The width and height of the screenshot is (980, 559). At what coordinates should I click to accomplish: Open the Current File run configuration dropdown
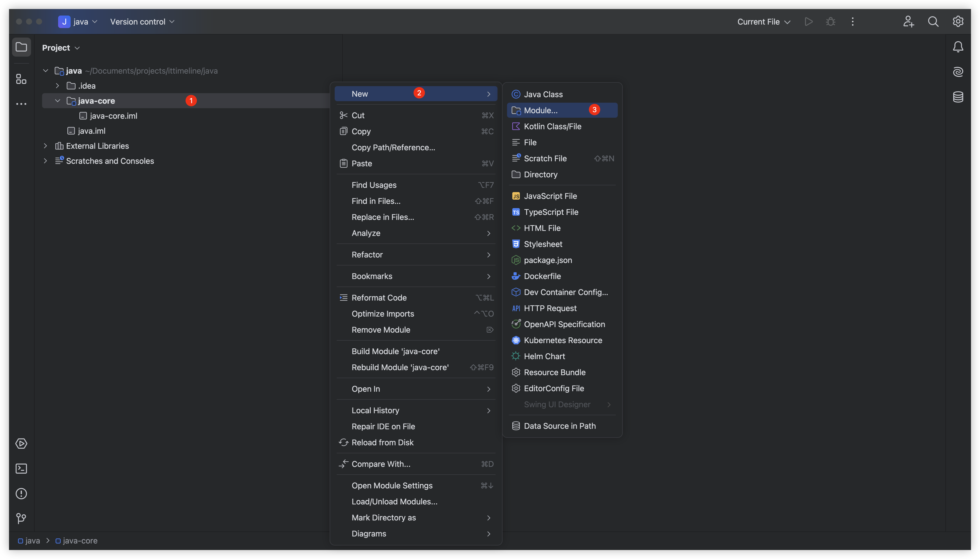pyautogui.click(x=763, y=22)
